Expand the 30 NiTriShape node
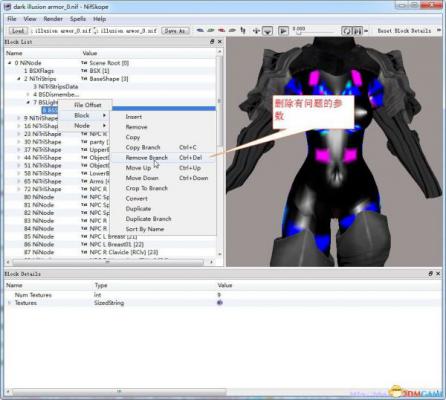The height and width of the screenshot is (400, 446). [19, 142]
